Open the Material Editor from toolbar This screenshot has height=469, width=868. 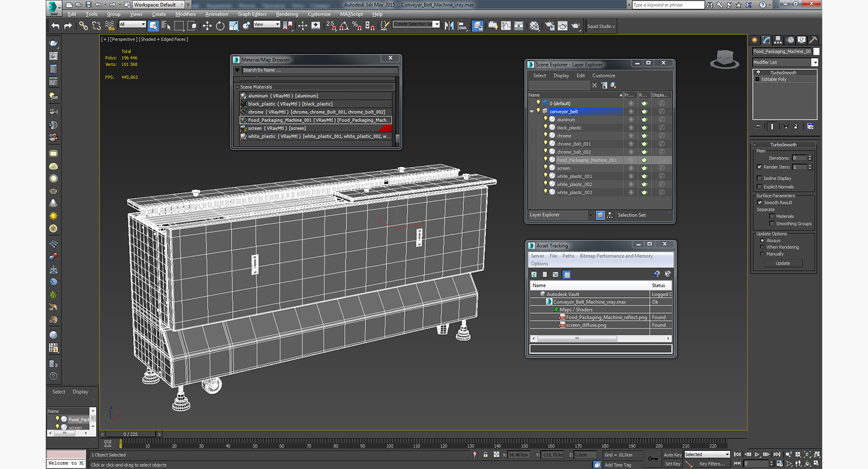tap(534, 25)
